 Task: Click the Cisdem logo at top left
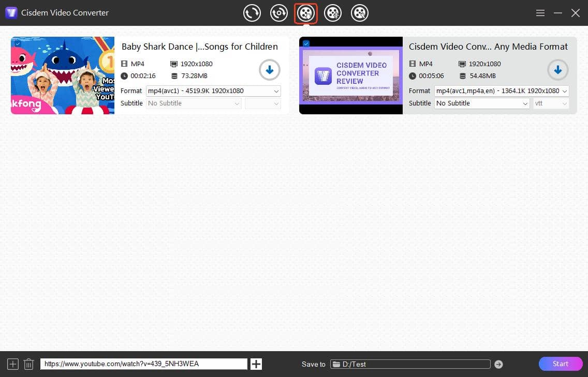11,12
